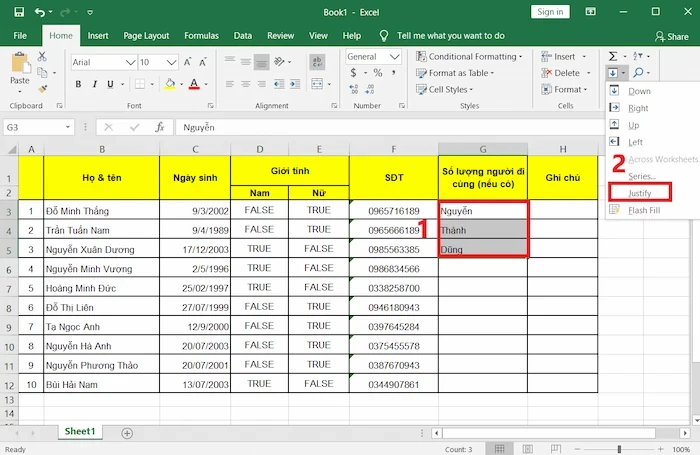Open the General number format dropdown
The image size is (700, 455).
(394, 57)
